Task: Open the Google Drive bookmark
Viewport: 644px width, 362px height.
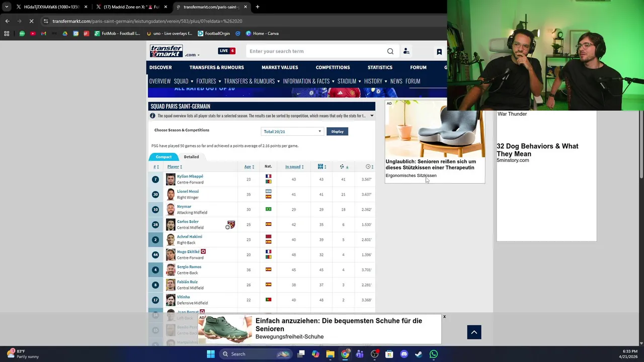Action: 65,33
